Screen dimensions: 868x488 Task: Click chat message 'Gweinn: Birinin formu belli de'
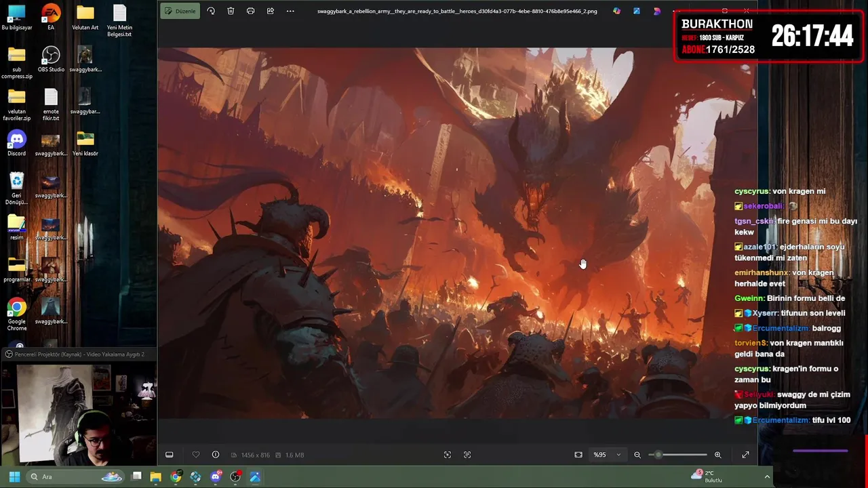(789, 298)
